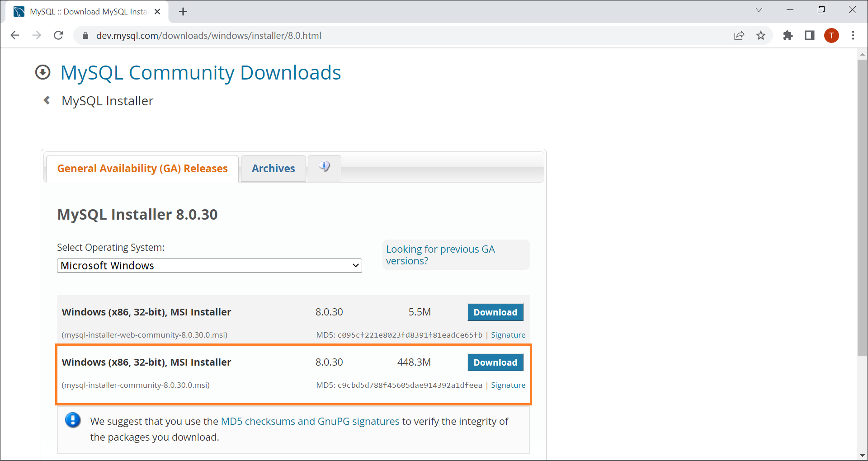This screenshot has width=868, height=461.
Task: Click the MySQL dolphin tab favicon
Action: coord(19,12)
